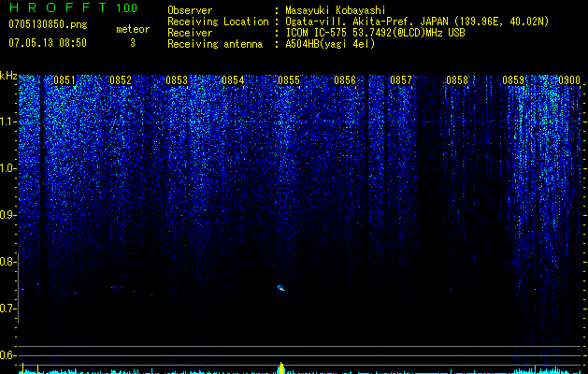Click the A504HB(yagi 4el) antenna text
Image resolution: width=588 pixels, height=374 pixels.
(330, 44)
